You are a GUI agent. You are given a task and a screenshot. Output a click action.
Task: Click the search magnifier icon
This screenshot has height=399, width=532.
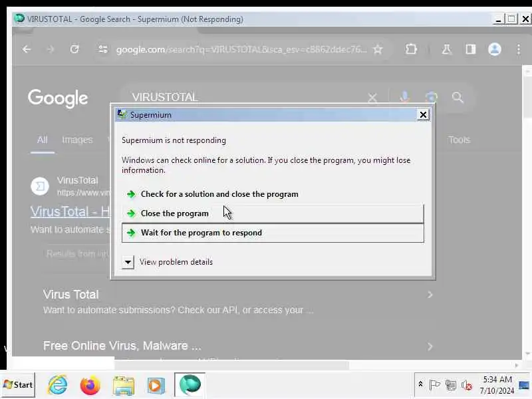pos(458,97)
